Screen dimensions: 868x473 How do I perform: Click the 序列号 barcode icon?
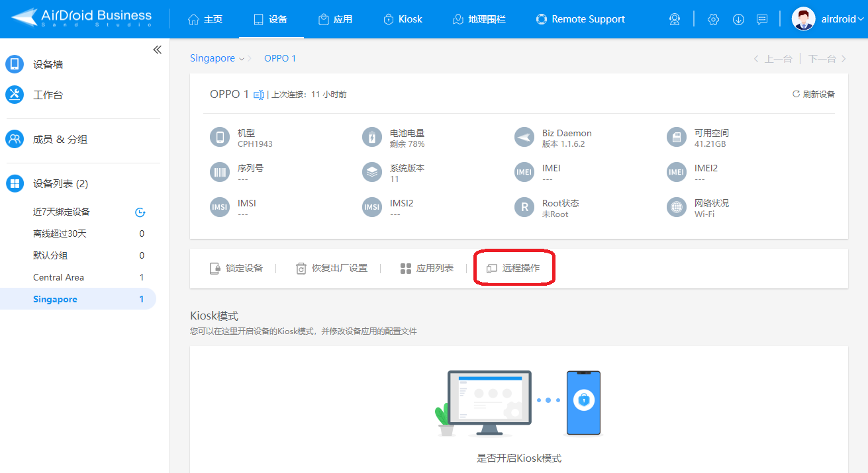(219, 173)
